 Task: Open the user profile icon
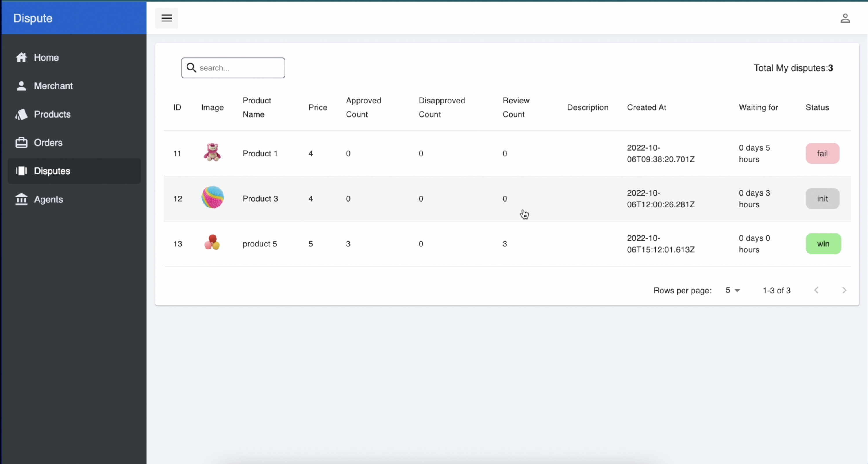click(x=845, y=18)
